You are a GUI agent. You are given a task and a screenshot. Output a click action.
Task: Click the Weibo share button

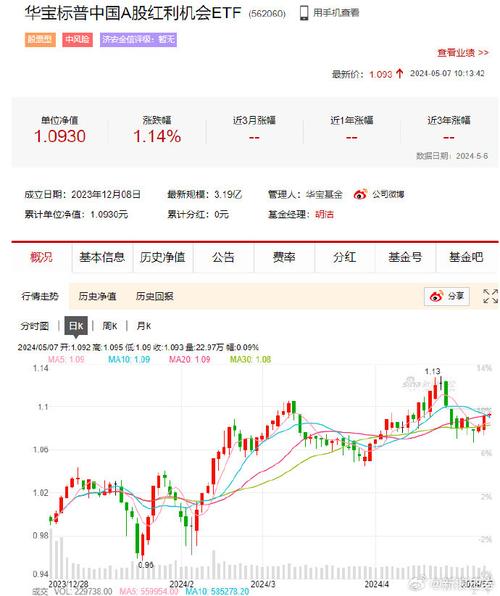(447, 296)
